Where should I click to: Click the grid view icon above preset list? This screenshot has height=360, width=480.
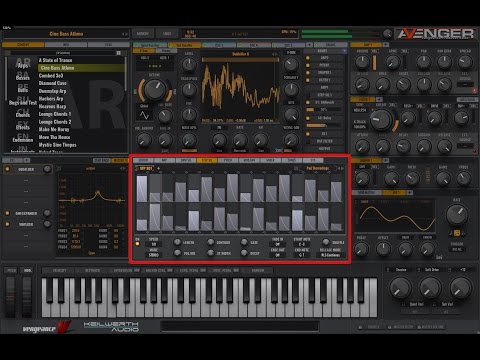tap(118, 53)
